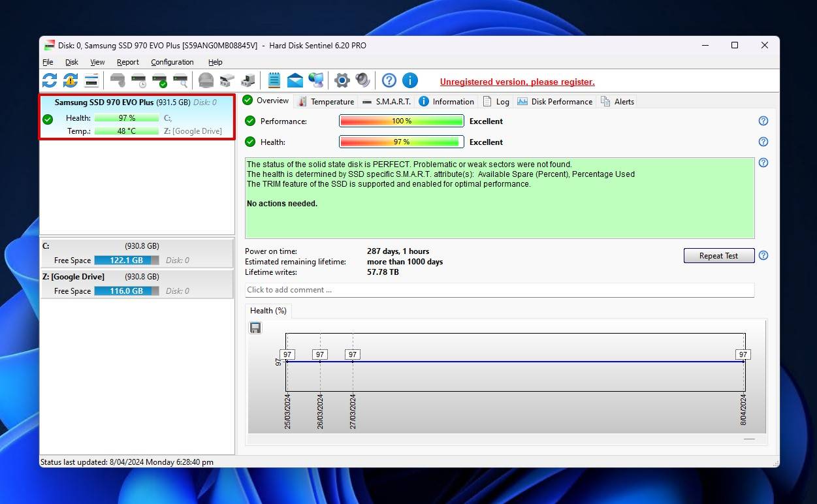Viewport: 817px width, 504px height.
Task: Click the 'Click to add comment' field
Action: point(500,290)
